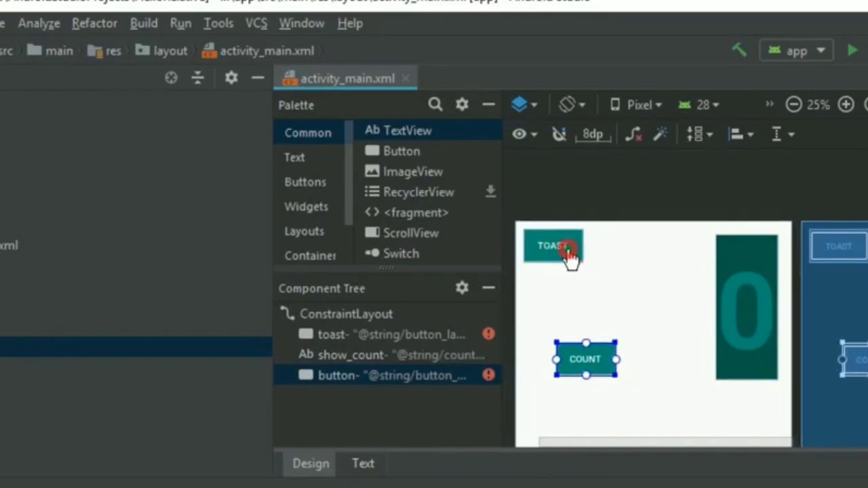Click the toast component error indicator
Image resolution: width=868 pixels, height=488 pixels.
(x=488, y=333)
